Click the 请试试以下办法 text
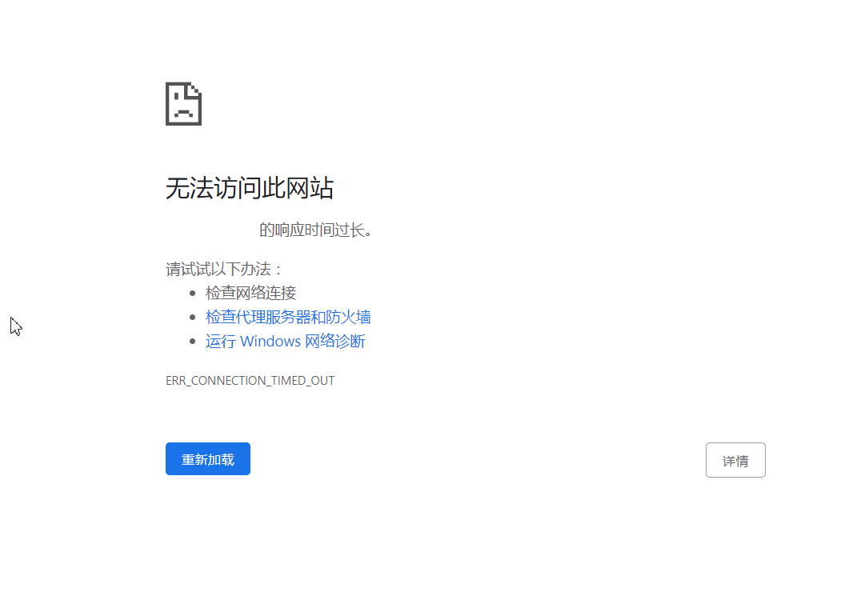861x616 pixels. pos(223,269)
